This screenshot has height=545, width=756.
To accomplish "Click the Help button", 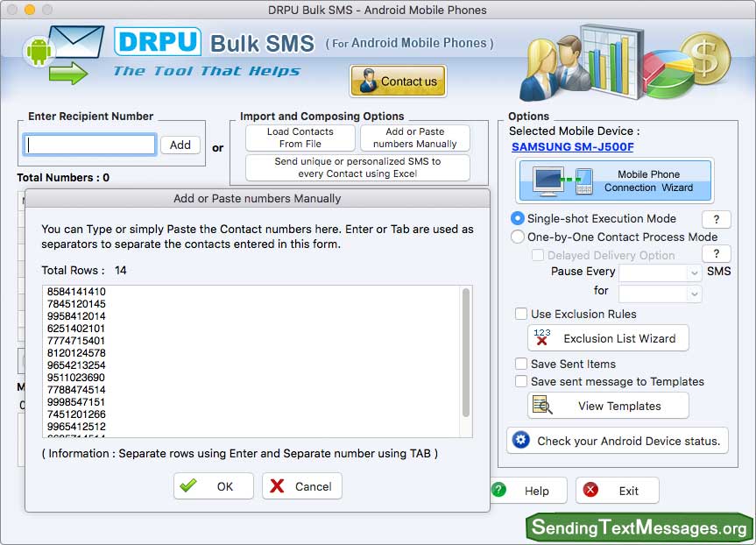I will (x=529, y=491).
